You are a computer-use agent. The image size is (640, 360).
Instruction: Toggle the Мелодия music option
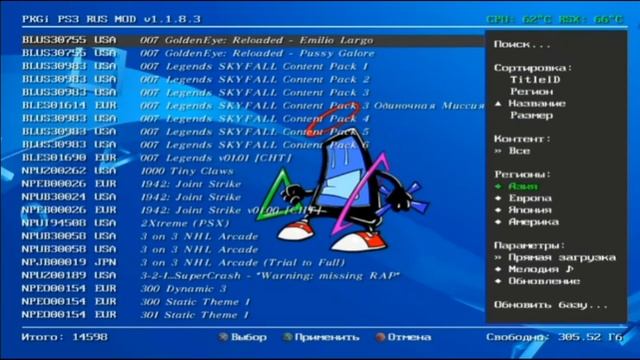point(533,269)
